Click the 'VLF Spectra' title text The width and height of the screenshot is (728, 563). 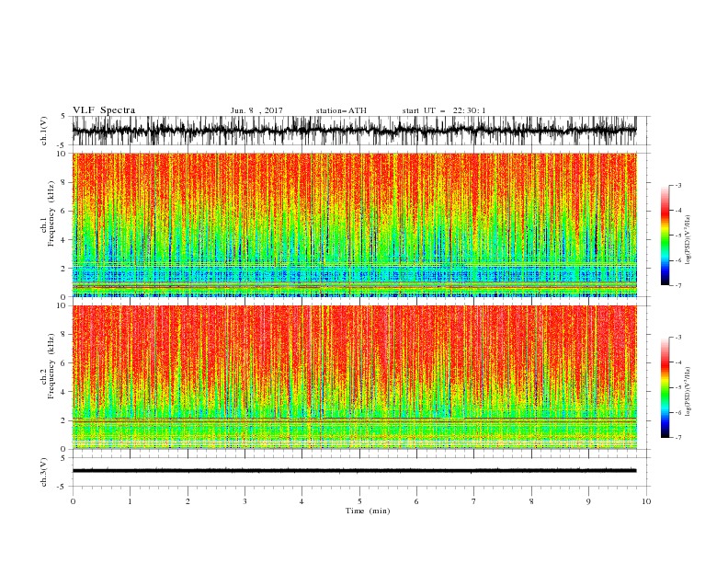[x=104, y=110]
